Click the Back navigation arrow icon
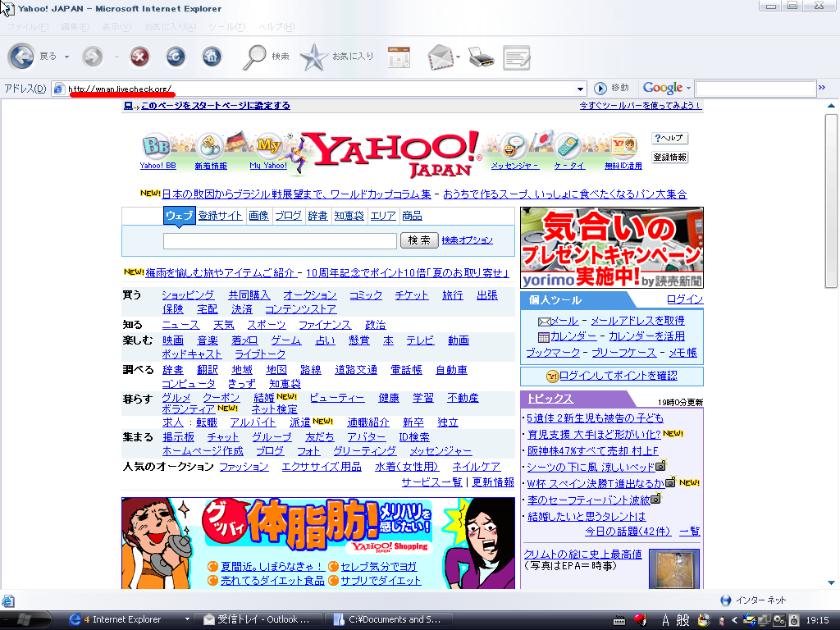 click(21, 57)
